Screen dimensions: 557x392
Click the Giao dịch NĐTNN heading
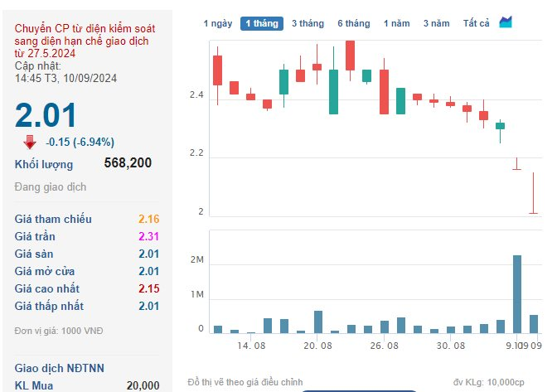coord(60,368)
